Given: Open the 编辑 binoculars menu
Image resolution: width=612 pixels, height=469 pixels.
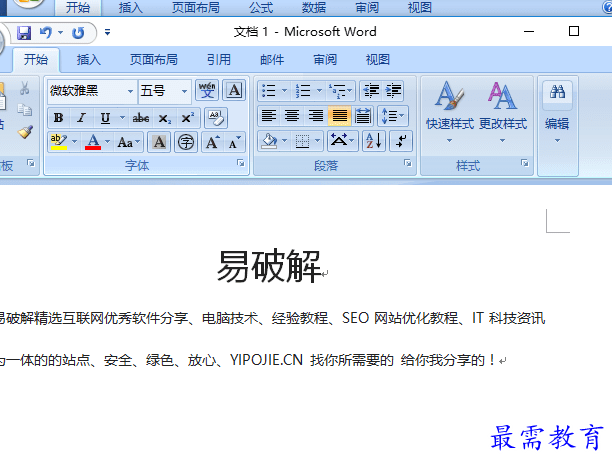Looking at the screenshot, I should [557, 112].
